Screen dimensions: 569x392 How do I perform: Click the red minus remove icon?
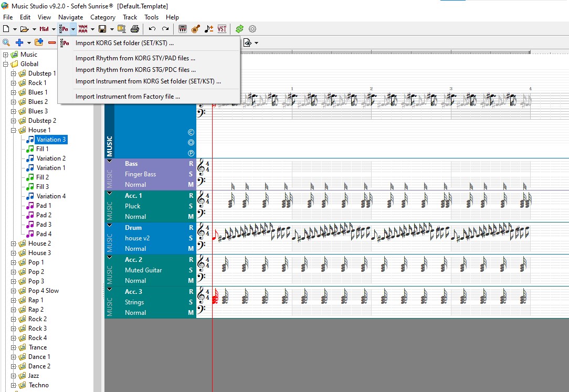[52, 43]
